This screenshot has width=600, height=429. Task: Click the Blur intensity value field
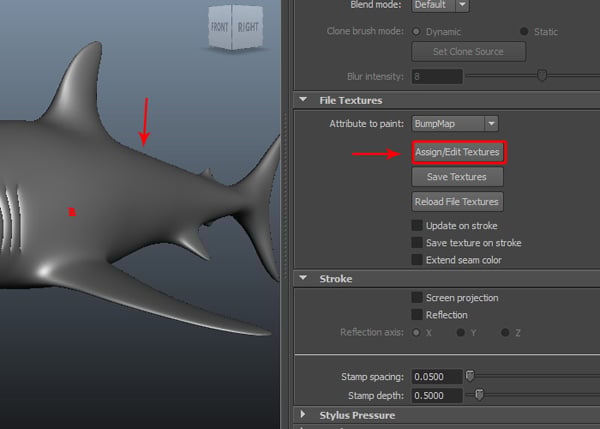point(437,77)
